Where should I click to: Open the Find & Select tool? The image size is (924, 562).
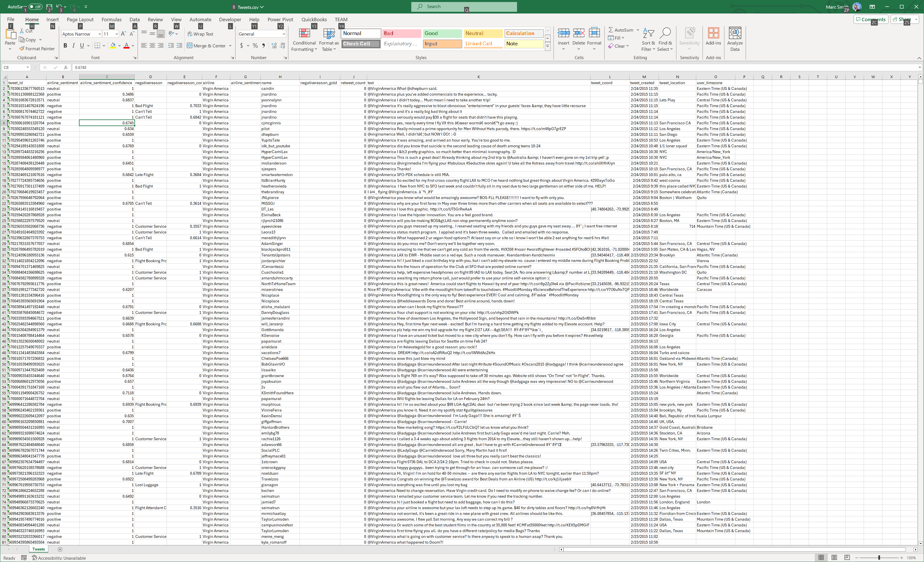pyautogui.click(x=665, y=34)
